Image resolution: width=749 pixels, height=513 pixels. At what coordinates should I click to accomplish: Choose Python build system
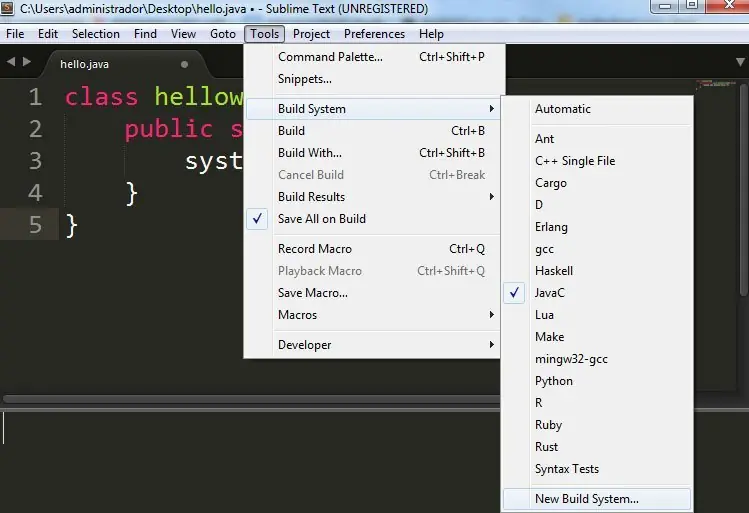point(597,381)
